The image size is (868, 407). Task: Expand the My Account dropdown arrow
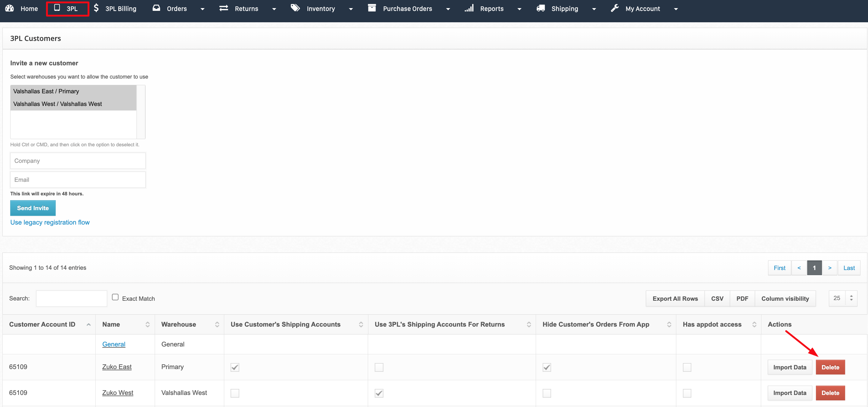point(676,9)
